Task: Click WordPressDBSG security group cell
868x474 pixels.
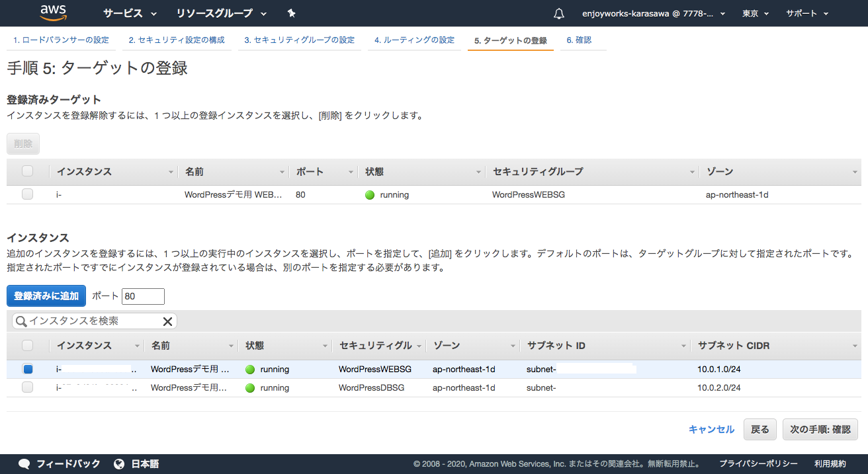Action: (x=371, y=387)
